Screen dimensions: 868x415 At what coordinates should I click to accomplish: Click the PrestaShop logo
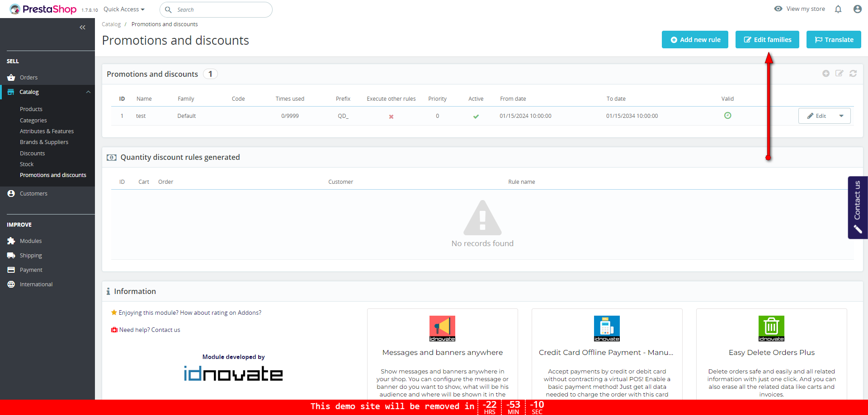click(43, 9)
